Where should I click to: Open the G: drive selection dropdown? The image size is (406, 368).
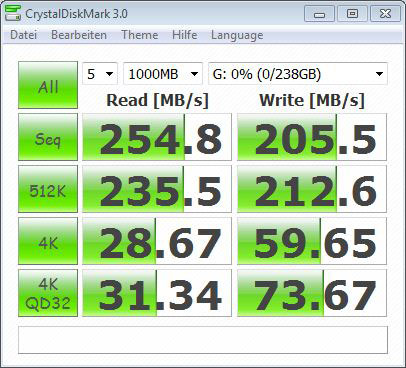tap(298, 74)
